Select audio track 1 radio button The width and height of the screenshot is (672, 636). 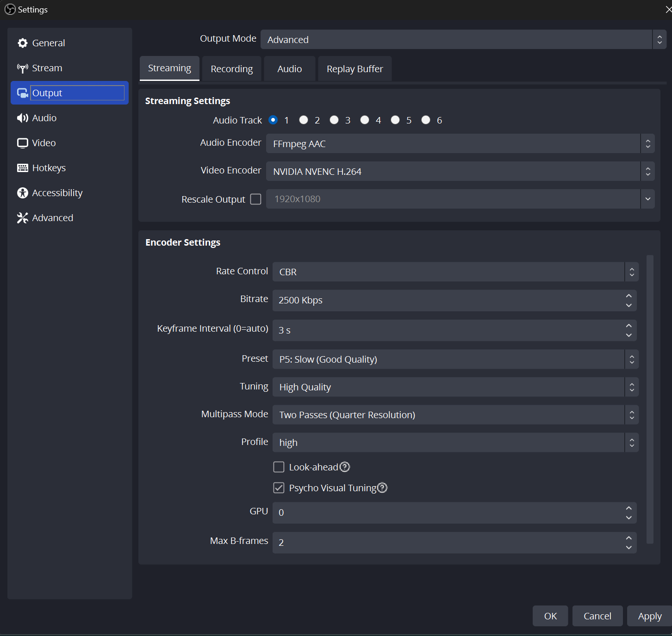[273, 120]
